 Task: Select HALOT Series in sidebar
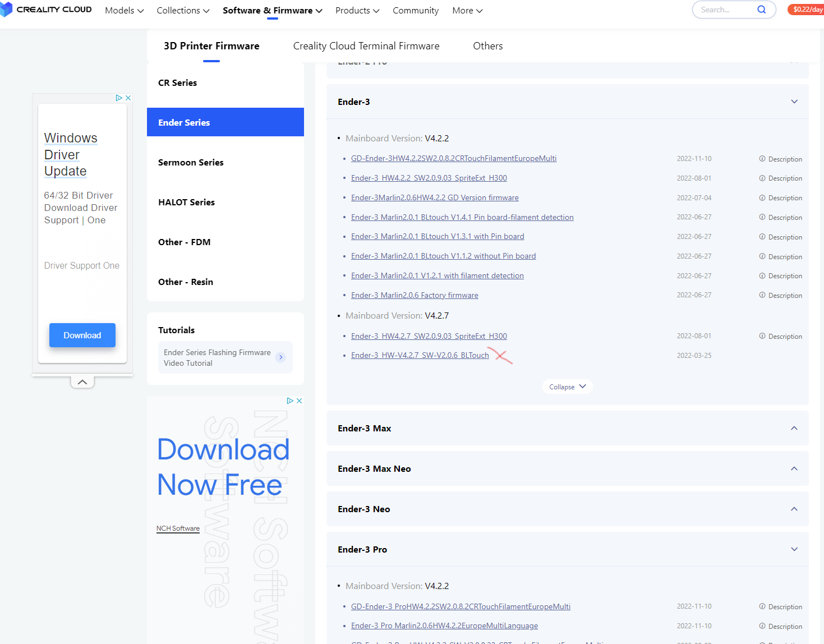click(x=225, y=202)
